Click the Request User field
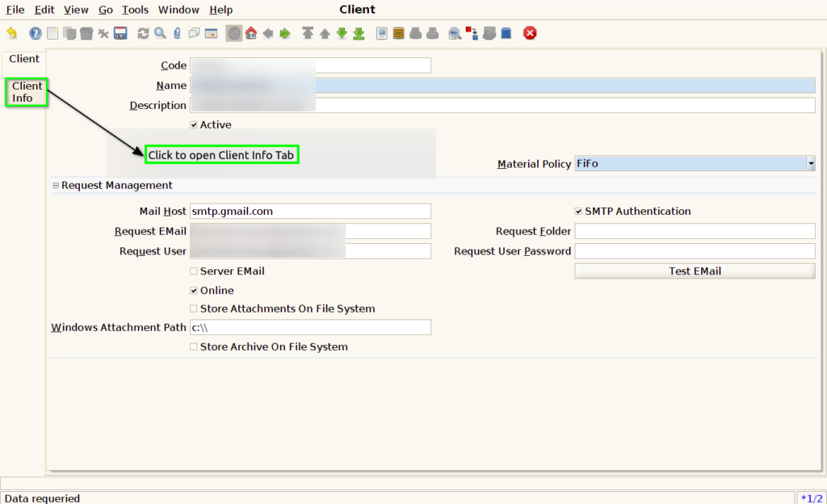 pos(310,251)
